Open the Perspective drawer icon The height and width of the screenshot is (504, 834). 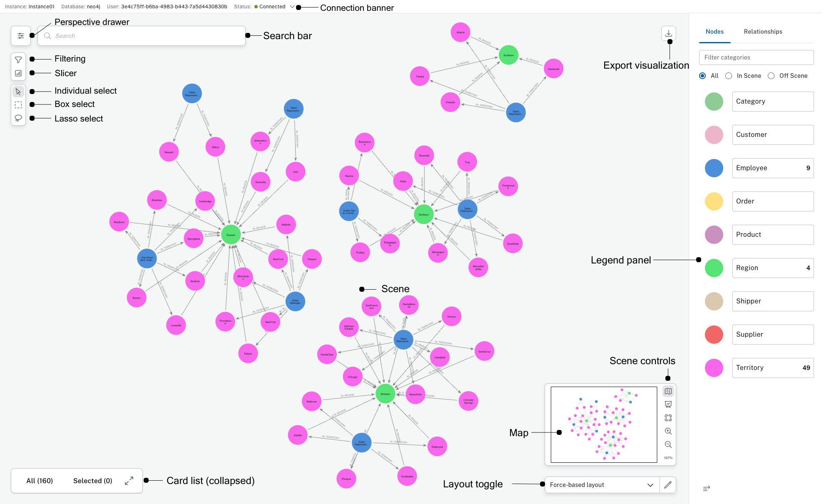pyautogui.click(x=21, y=36)
